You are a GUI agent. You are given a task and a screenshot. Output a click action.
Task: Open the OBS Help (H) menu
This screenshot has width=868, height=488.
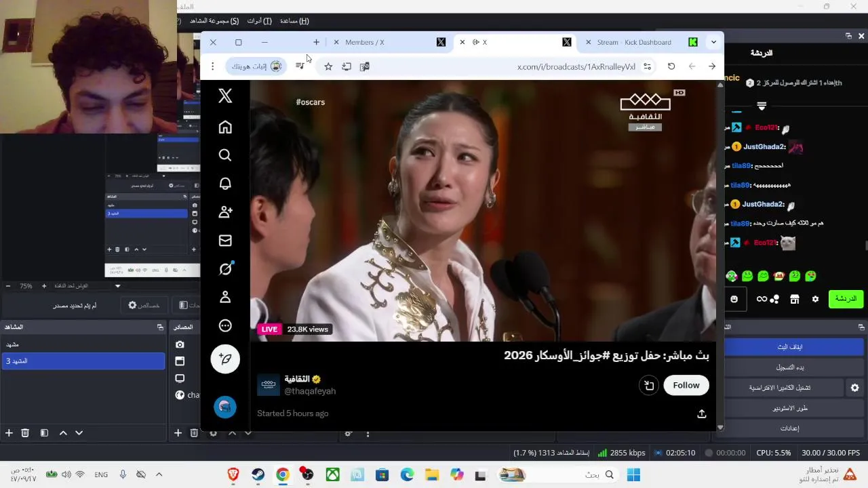[x=294, y=21]
